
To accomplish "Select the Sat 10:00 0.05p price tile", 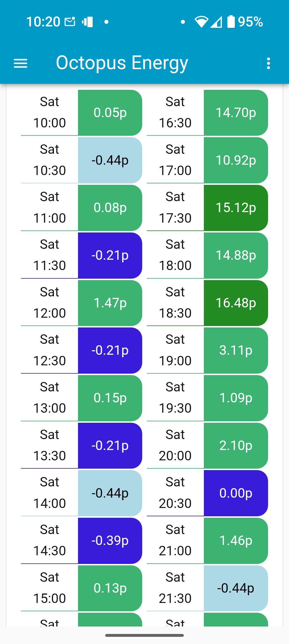I will [110, 112].
